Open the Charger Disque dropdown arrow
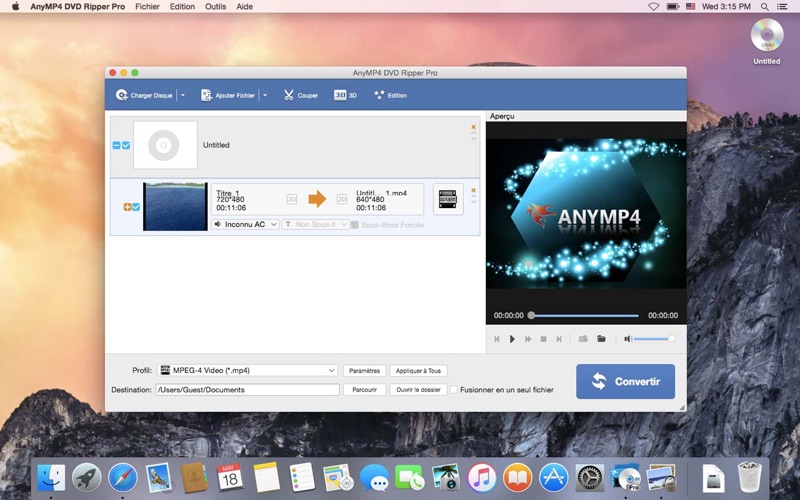The height and width of the screenshot is (500, 800). [x=183, y=95]
